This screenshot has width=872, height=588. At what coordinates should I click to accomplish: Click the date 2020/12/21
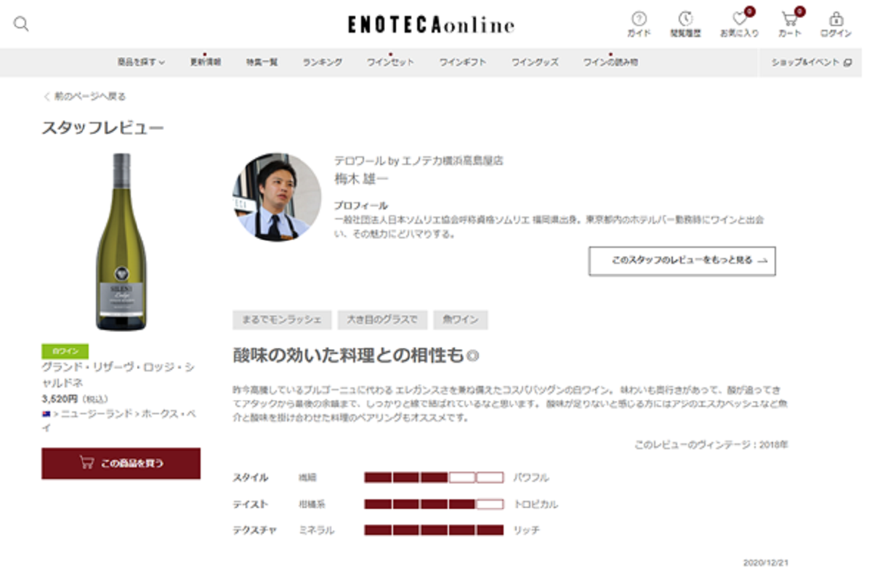click(765, 563)
